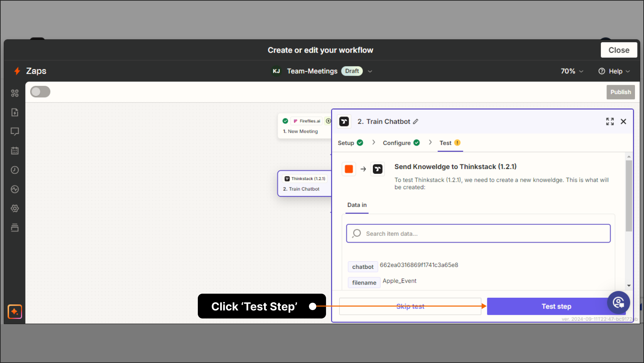This screenshot has width=644, height=363.
Task: Click Test tab warning indicator
Action: tap(457, 143)
